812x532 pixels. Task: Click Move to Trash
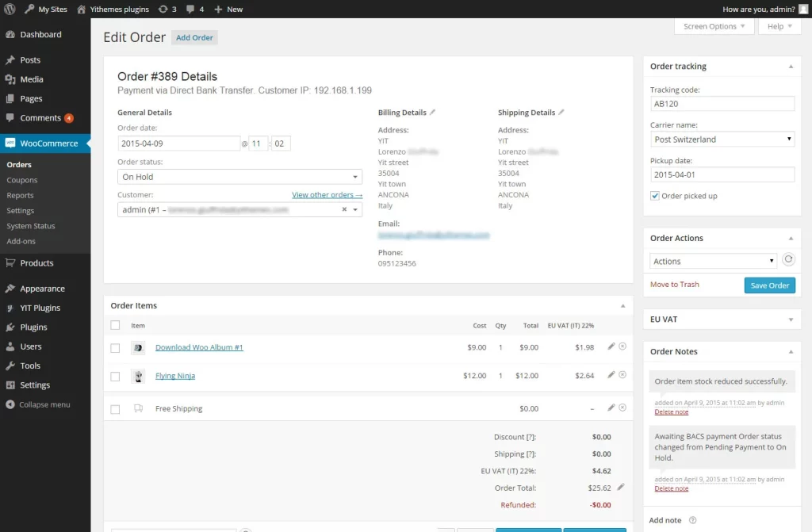(674, 285)
